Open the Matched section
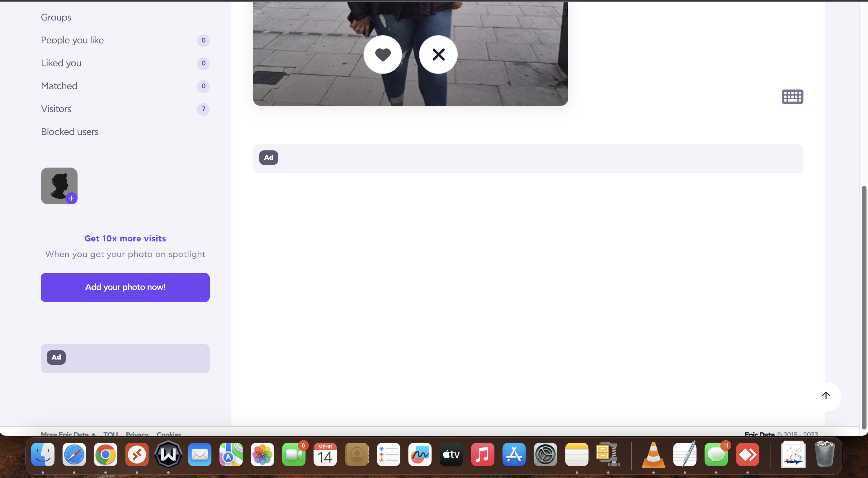The height and width of the screenshot is (478, 868). point(59,86)
